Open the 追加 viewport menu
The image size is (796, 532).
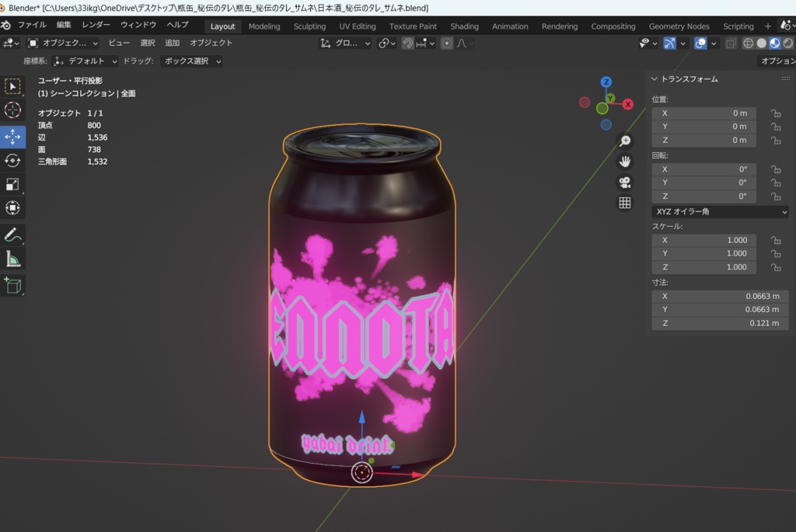(x=172, y=43)
